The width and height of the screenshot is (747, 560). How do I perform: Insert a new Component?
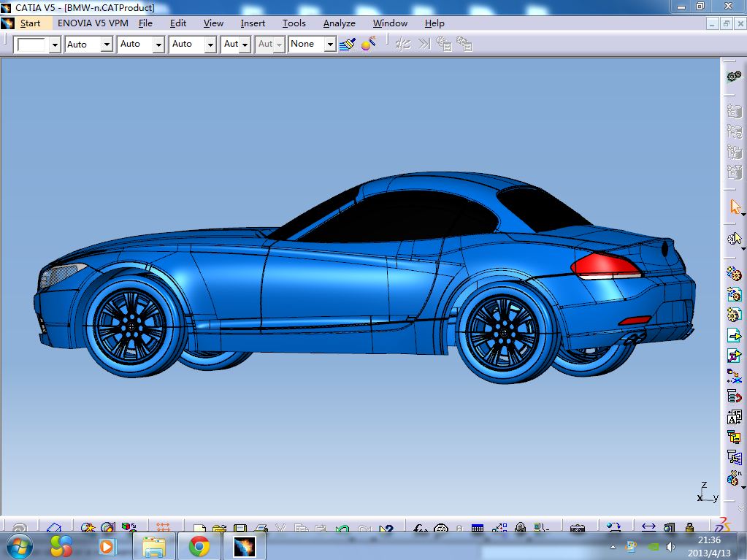point(734,274)
